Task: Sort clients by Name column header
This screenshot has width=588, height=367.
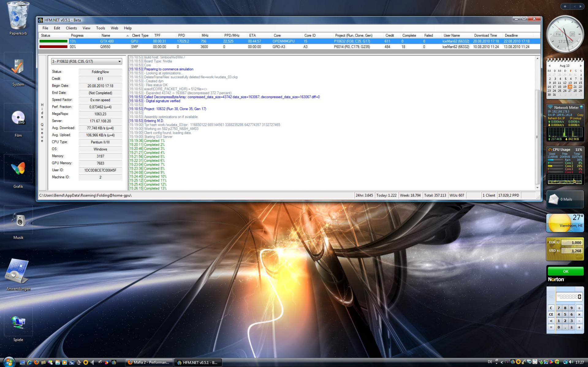Action: (114, 36)
